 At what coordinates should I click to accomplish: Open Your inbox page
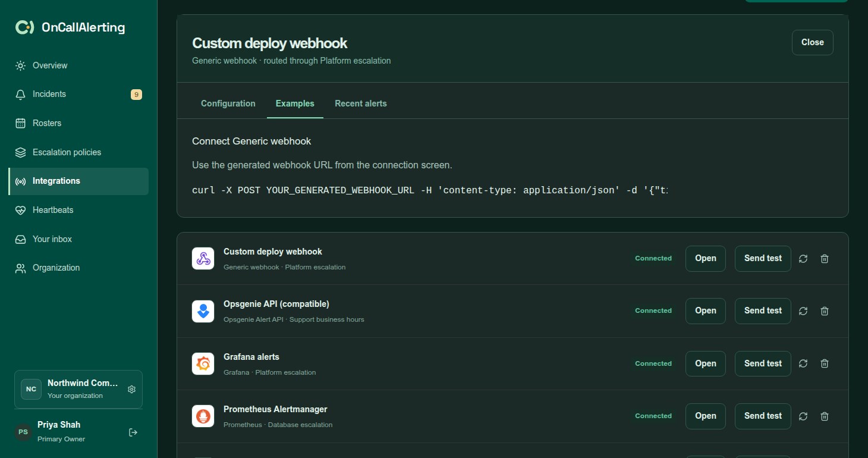[78, 239]
